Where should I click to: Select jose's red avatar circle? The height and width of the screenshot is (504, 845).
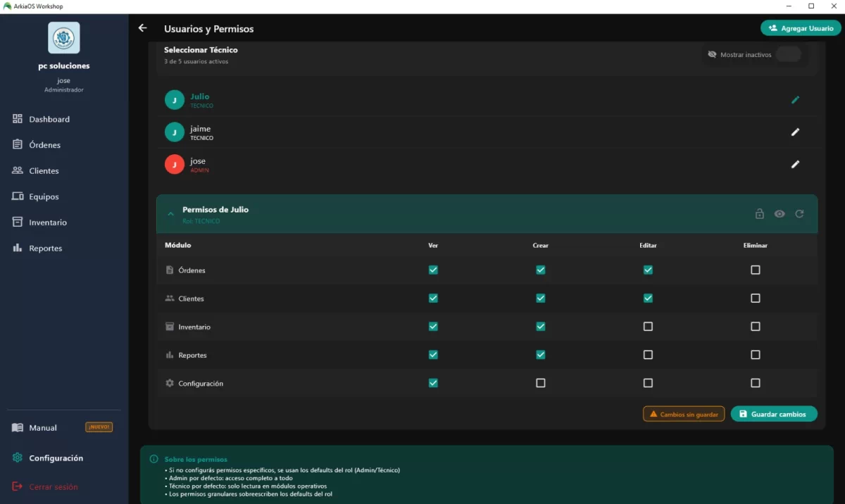[175, 164]
